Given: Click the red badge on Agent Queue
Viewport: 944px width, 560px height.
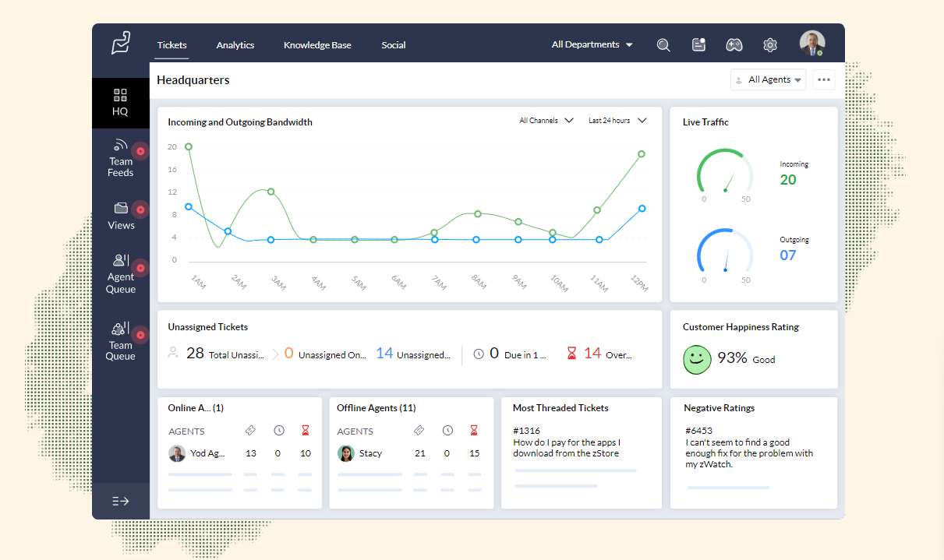Looking at the screenshot, I should (140, 267).
